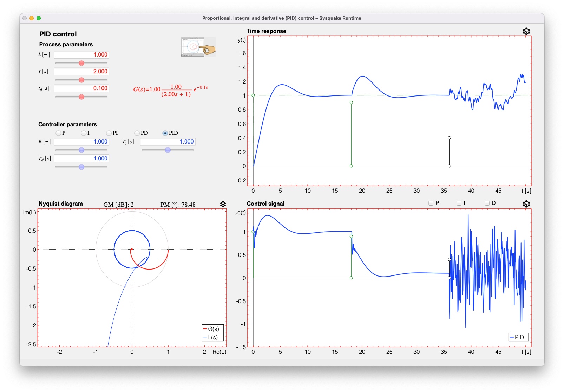Click the green setpoint marker at t=18

[351, 102]
